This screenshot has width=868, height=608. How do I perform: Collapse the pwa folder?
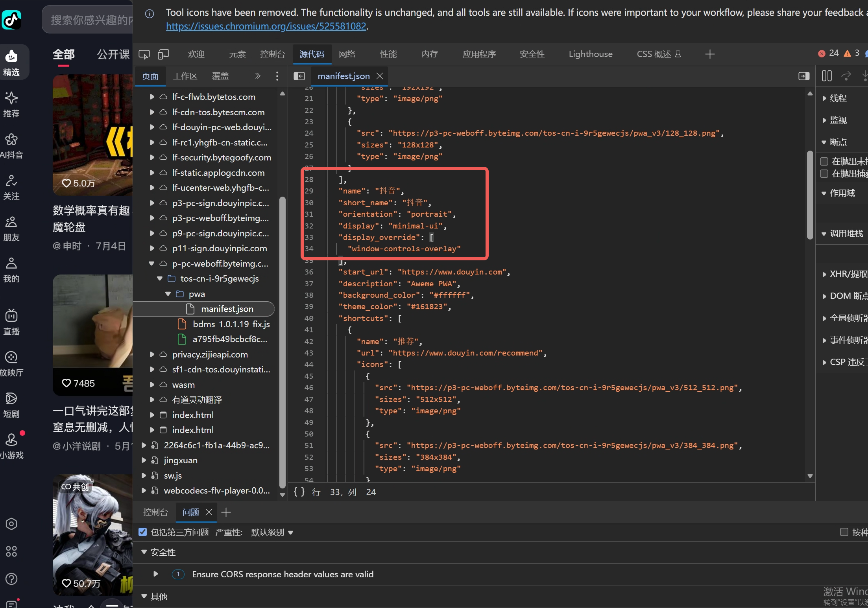pos(168,294)
